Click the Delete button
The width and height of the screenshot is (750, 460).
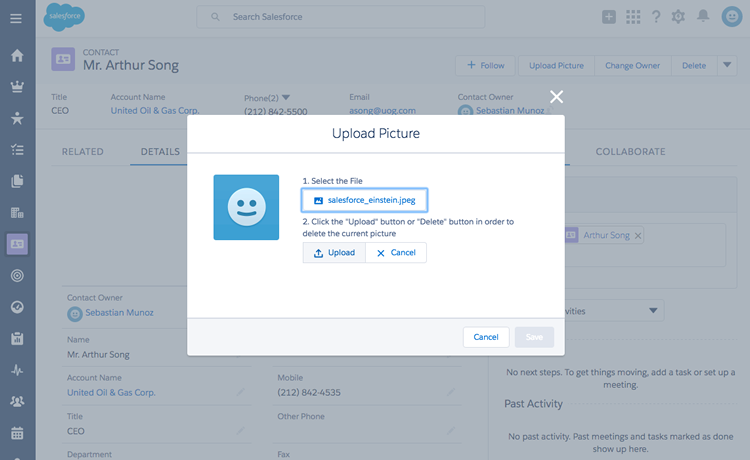pos(694,66)
